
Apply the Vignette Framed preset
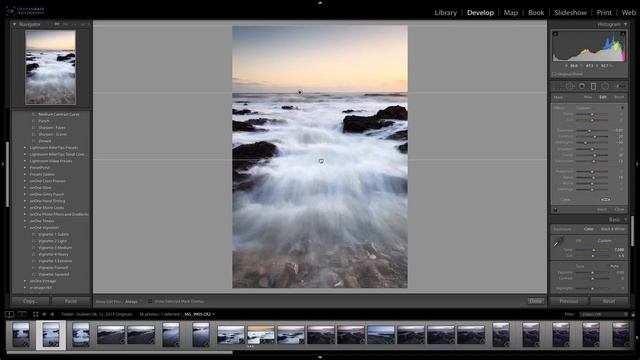pos(53,268)
